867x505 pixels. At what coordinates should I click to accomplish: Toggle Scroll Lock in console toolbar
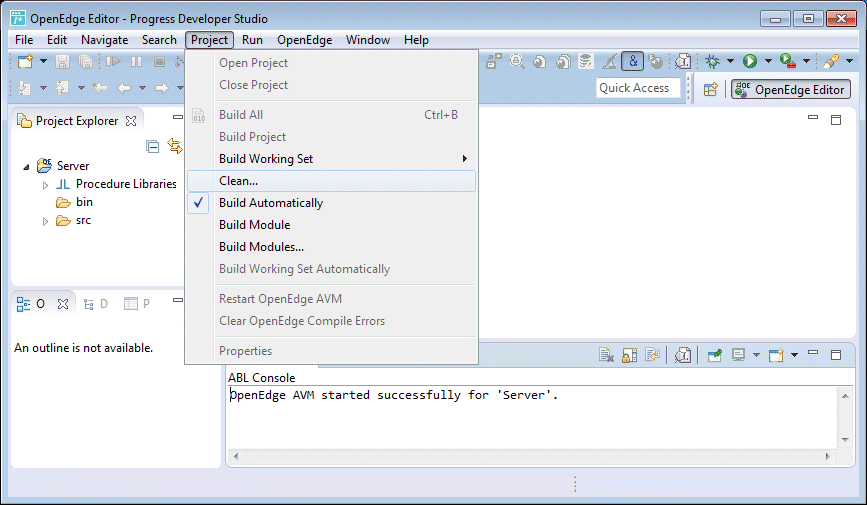coord(629,355)
